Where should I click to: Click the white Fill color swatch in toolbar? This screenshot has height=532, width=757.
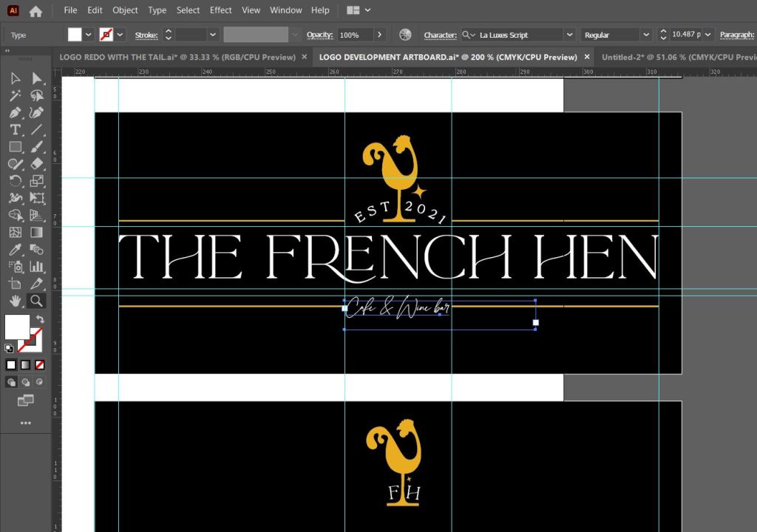[x=16, y=326]
